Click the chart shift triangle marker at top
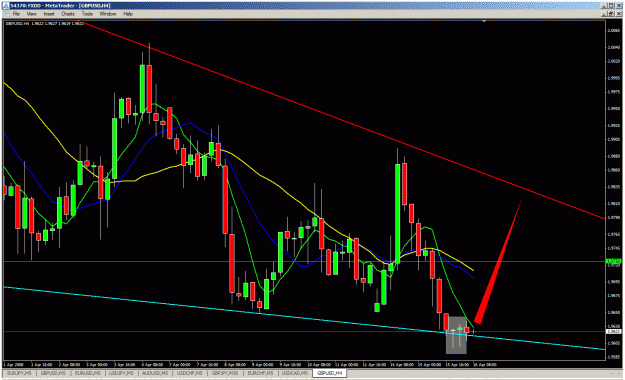 tap(484, 21)
